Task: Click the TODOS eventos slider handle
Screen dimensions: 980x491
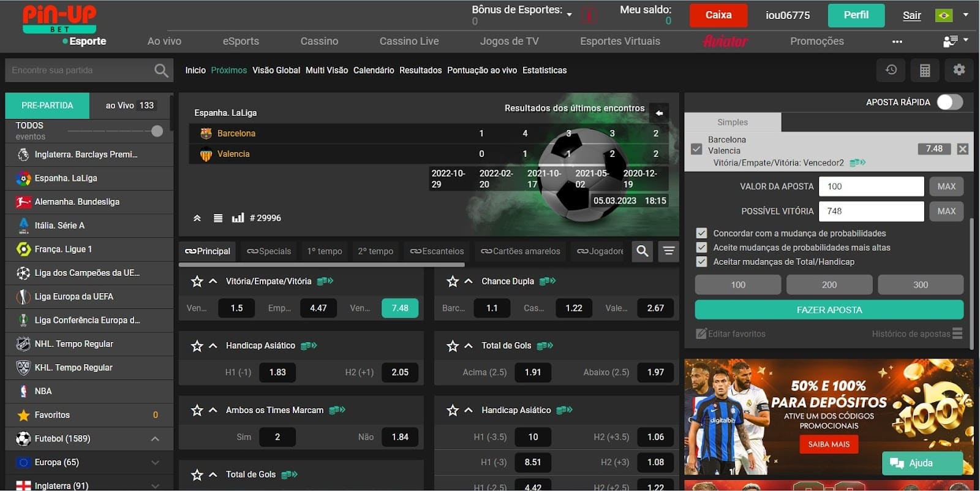Action: point(157,131)
